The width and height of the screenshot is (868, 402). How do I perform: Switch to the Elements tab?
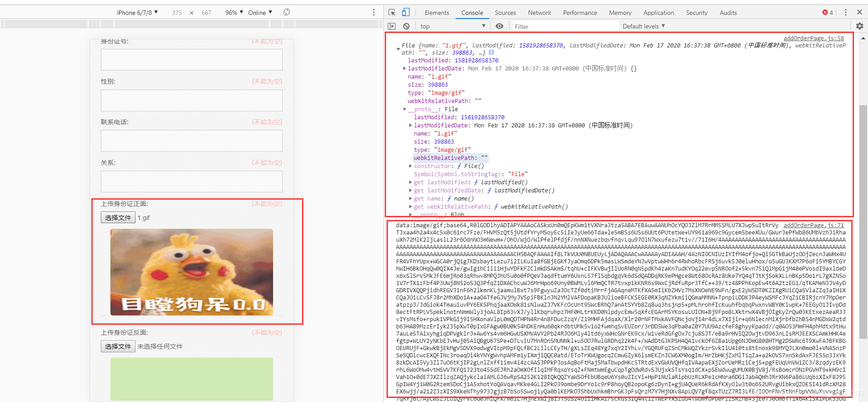(x=437, y=13)
